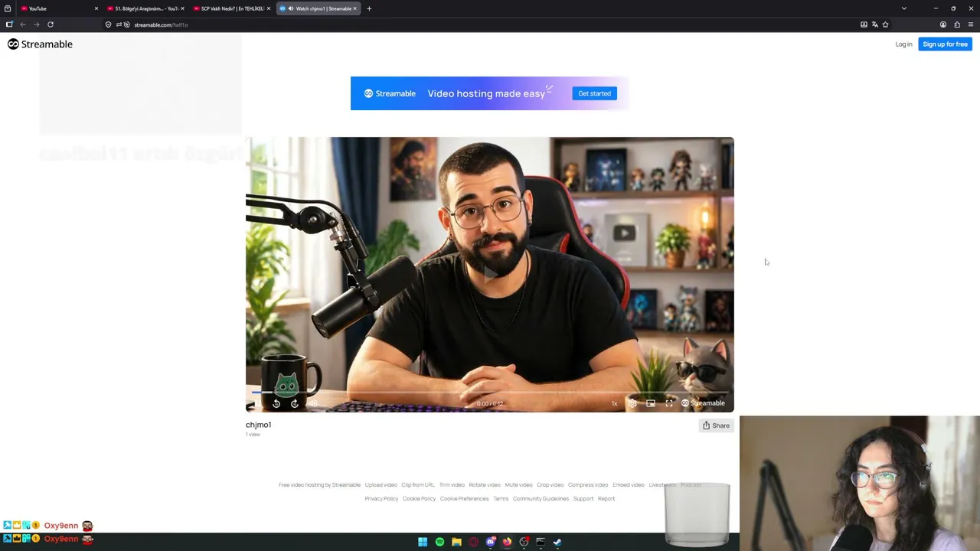Screen dimensions: 980x551
Task: Open the Mute video footer link
Action: [x=518, y=485]
